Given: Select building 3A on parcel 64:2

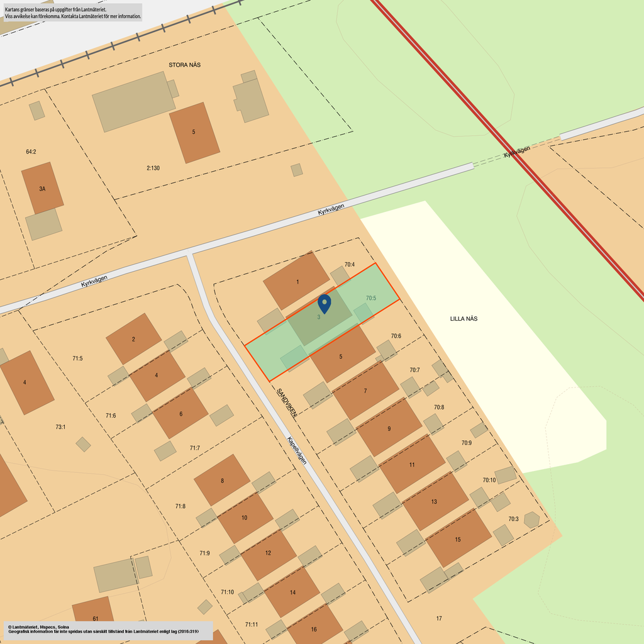Looking at the screenshot, I should [x=42, y=188].
